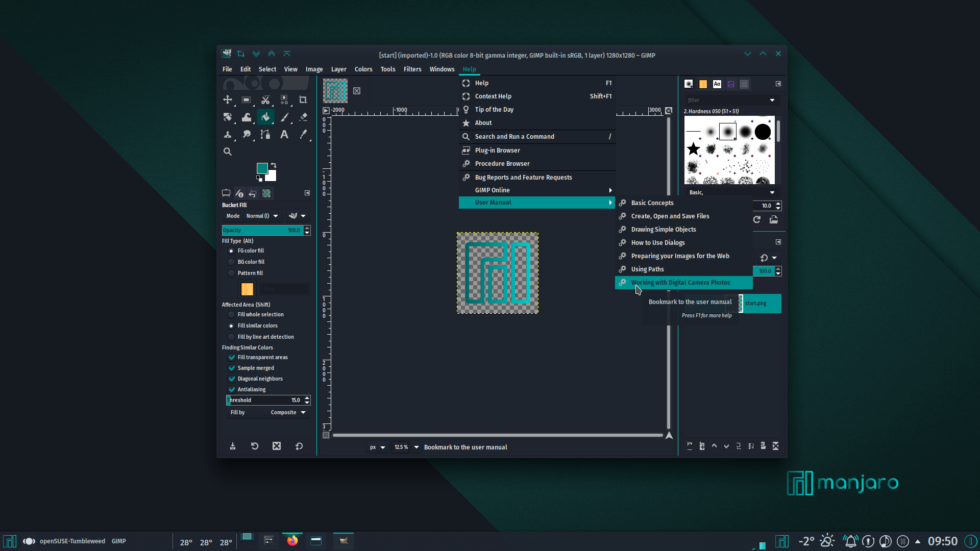Open the Basic brush tag dropdown
980x551 pixels.
click(x=772, y=193)
